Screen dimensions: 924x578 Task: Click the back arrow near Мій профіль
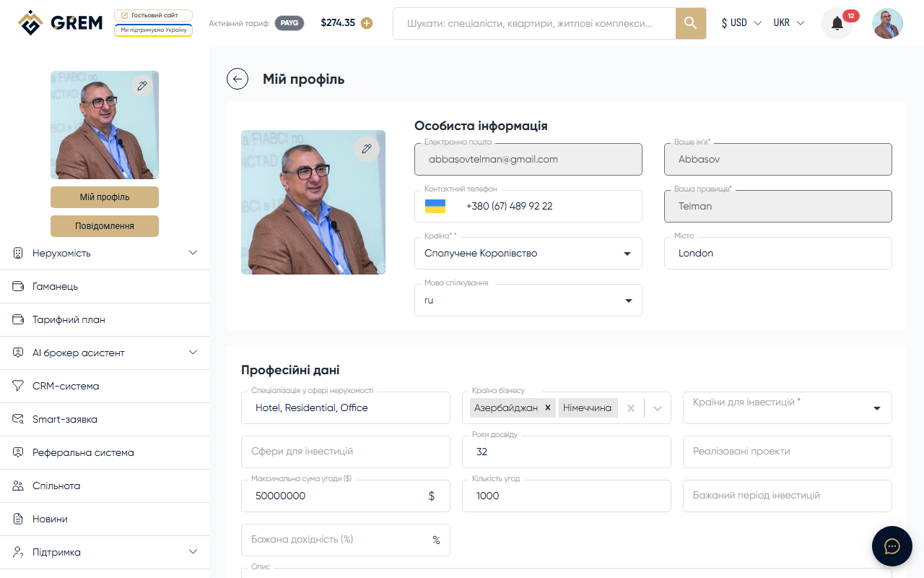coord(237,79)
